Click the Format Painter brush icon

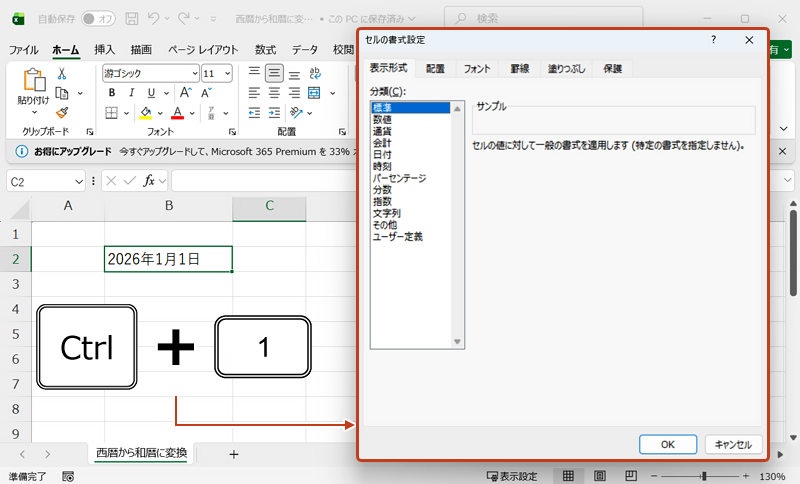[x=62, y=112]
